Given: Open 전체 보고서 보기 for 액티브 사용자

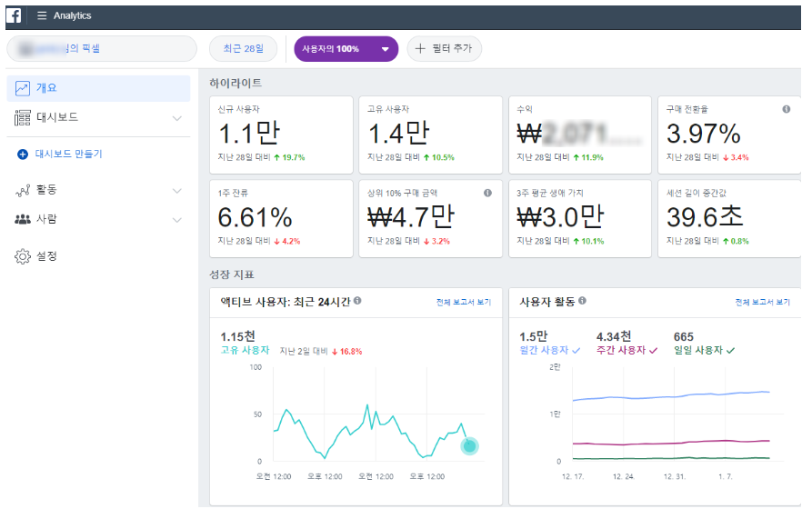Looking at the screenshot, I should pos(464,302).
